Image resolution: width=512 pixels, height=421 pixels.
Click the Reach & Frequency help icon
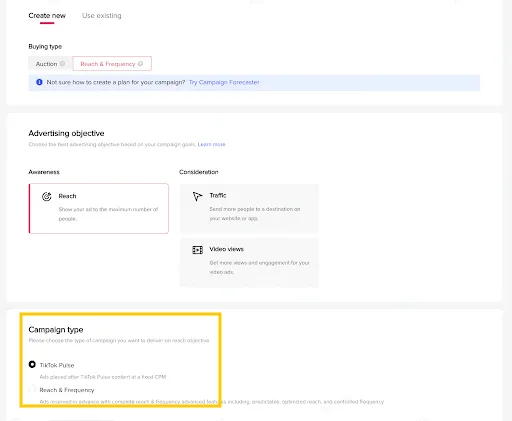tap(140, 64)
